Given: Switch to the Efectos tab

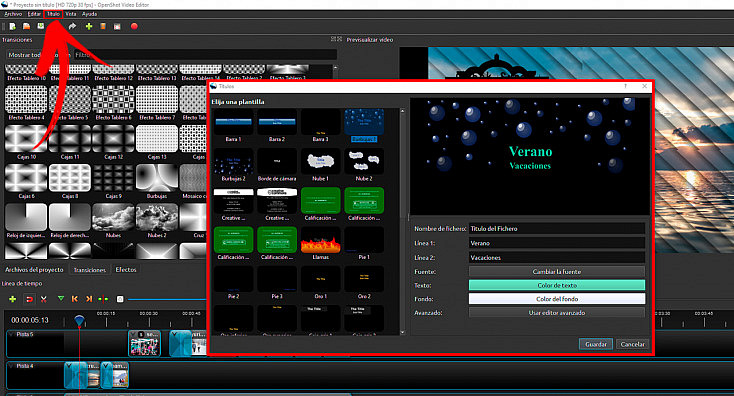Looking at the screenshot, I should pyautogui.click(x=126, y=270).
